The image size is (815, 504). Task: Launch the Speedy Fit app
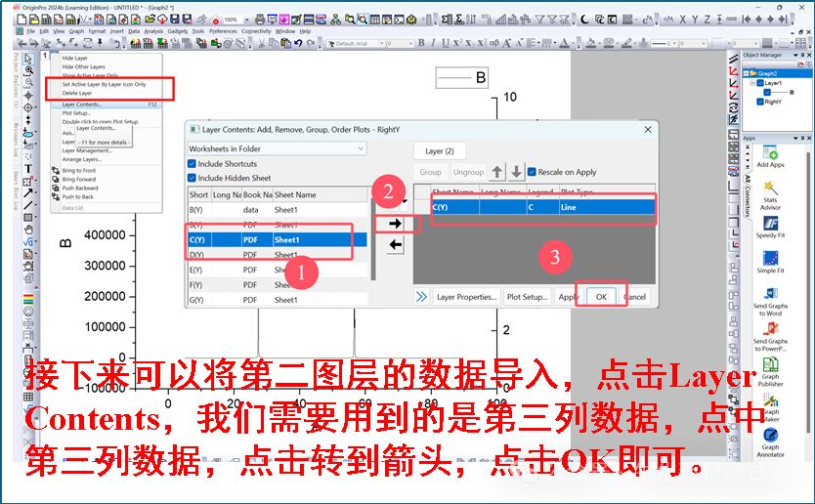770,227
